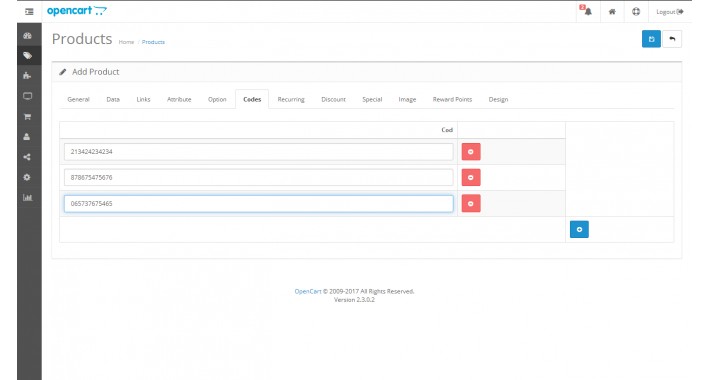The height and width of the screenshot is (380, 710).
Task: Open the Catalog tag icon in the sidebar
Action: point(28,56)
